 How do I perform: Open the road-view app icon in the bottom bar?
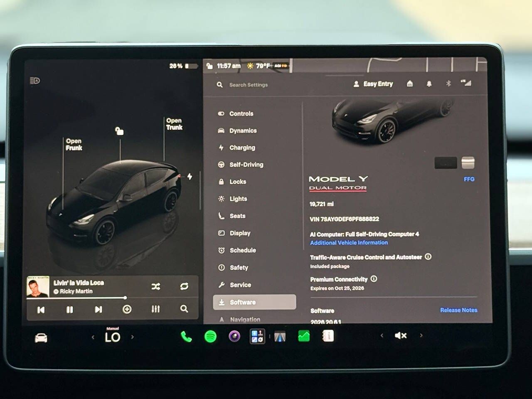click(280, 336)
